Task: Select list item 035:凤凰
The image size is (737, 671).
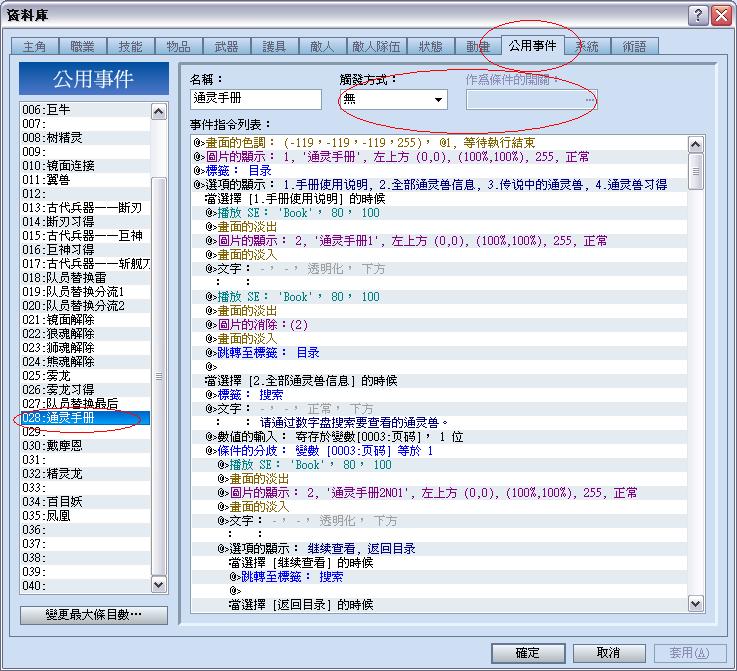Action: (x=85, y=515)
